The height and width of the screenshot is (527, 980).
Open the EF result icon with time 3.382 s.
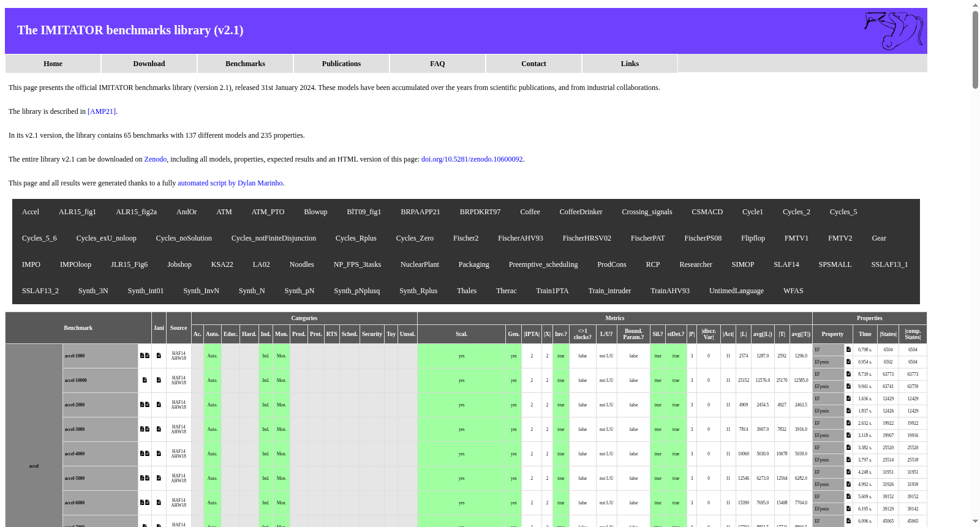(848, 447)
